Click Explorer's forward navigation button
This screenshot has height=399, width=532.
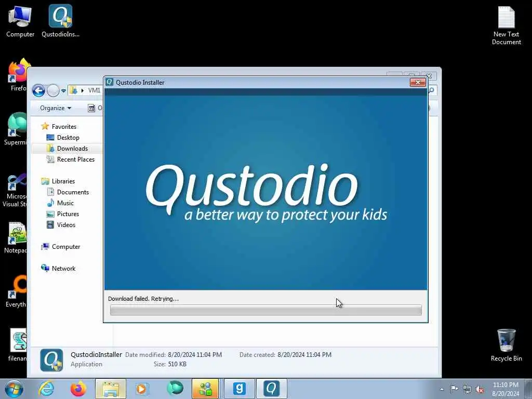pos(54,90)
